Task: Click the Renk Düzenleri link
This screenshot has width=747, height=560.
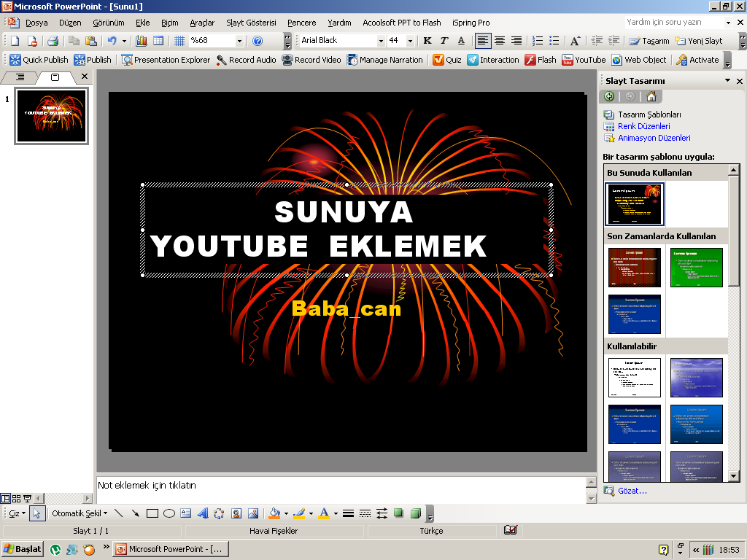Action: click(643, 126)
